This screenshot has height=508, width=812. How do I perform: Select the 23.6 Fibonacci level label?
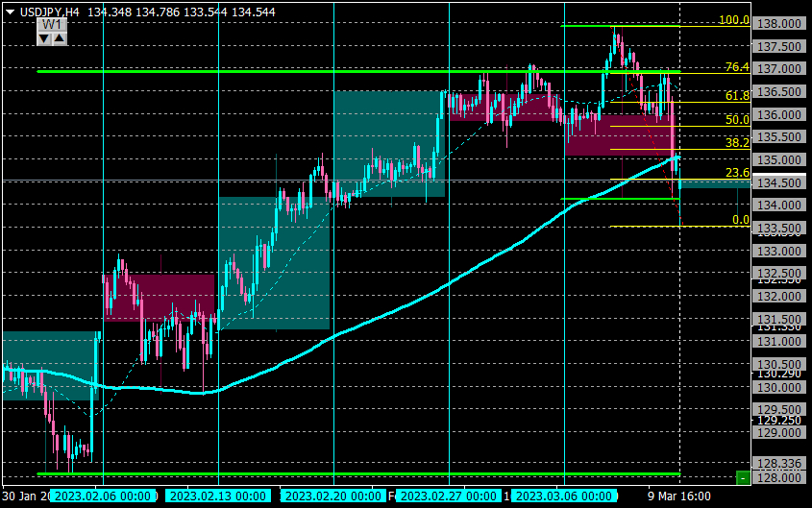point(737,173)
